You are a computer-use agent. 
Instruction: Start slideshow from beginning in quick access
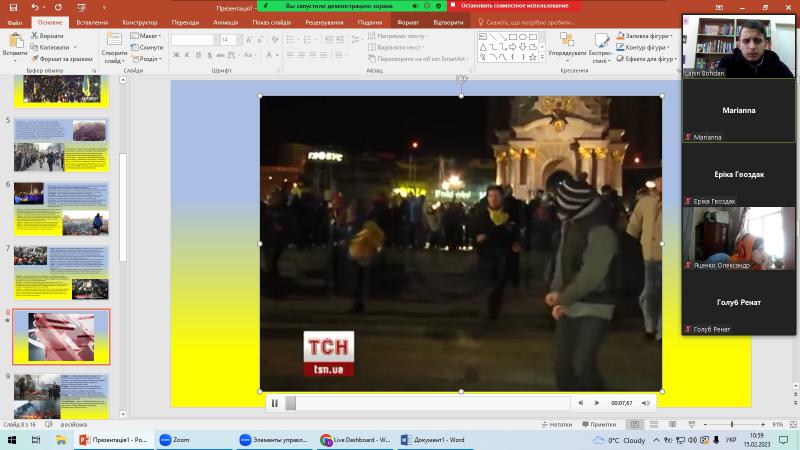click(82, 7)
